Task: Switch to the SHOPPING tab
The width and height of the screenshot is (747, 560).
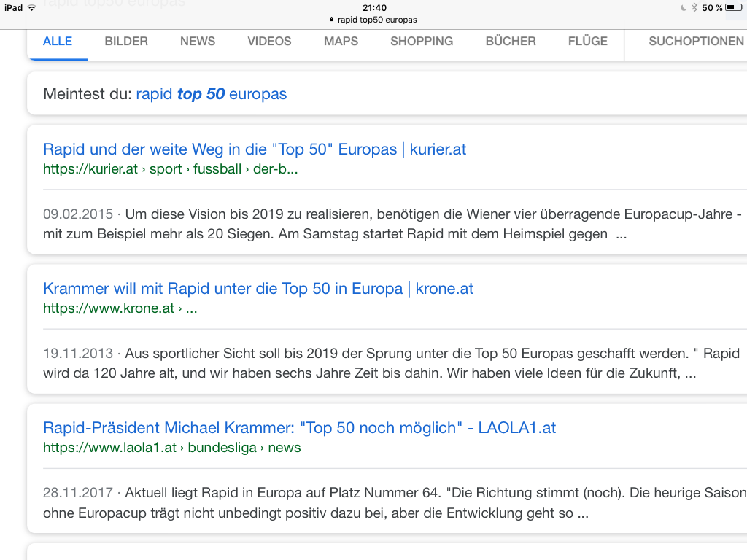Action: pyautogui.click(x=422, y=42)
